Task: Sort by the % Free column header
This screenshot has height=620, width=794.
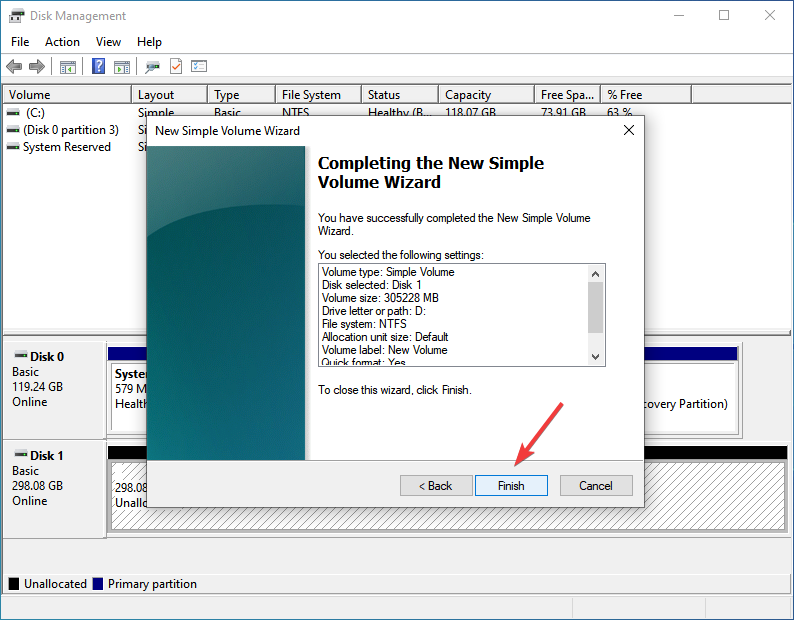Action: [646, 95]
